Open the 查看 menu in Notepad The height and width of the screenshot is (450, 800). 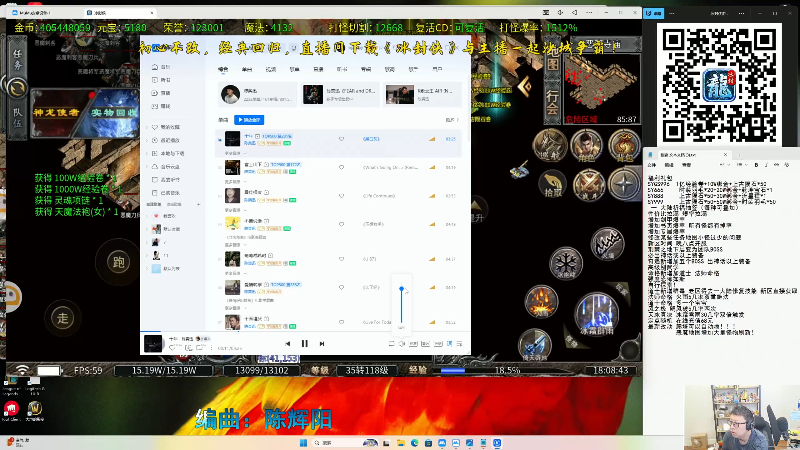pyautogui.click(x=686, y=165)
